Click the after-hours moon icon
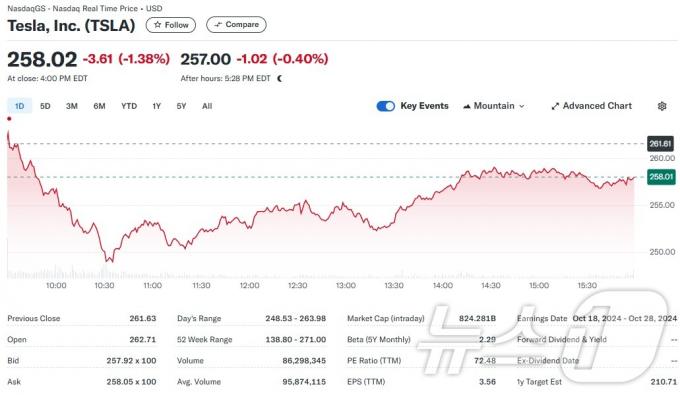 pyautogui.click(x=280, y=78)
